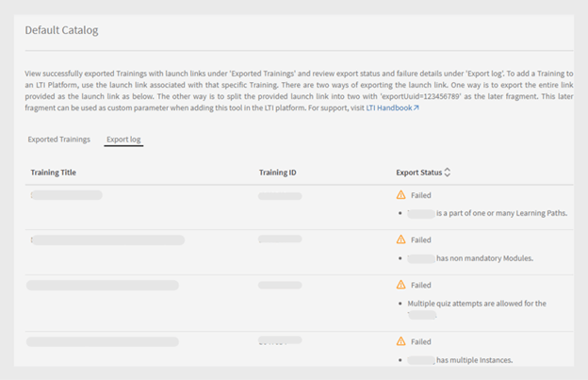This screenshot has width=588, height=380.
Task: Click the external-link arrow beside LTI Handbook
Action: coord(416,108)
